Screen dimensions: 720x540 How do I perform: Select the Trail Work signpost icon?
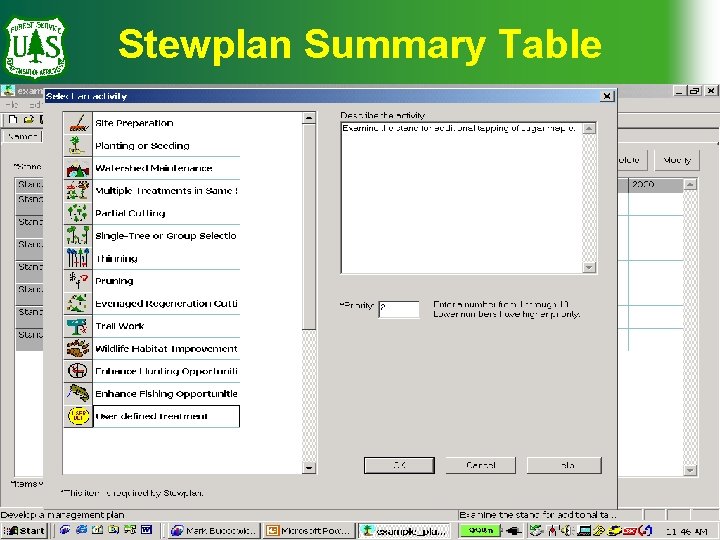pos(78,326)
